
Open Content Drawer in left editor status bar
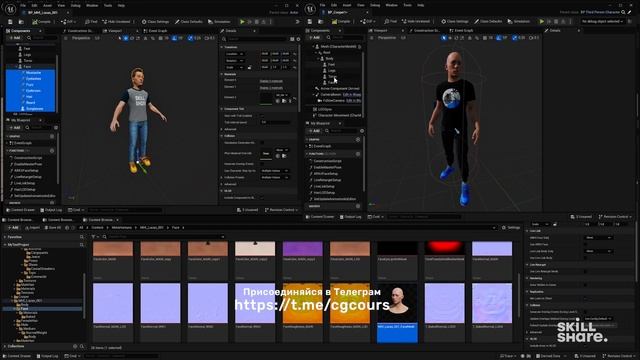coord(20,210)
